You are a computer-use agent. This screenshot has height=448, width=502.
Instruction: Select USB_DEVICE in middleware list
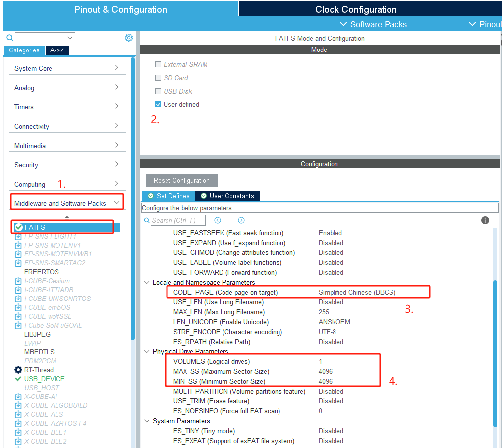point(45,379)
